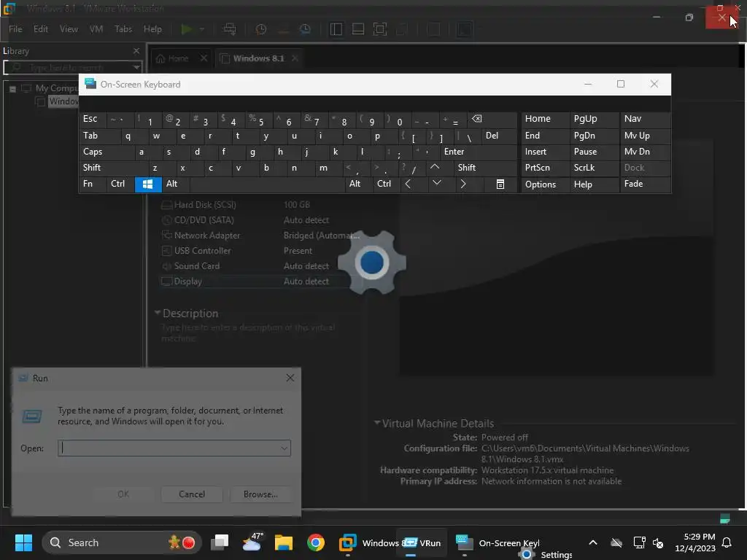Click Browse... in the Run dialog

[260, 494]
